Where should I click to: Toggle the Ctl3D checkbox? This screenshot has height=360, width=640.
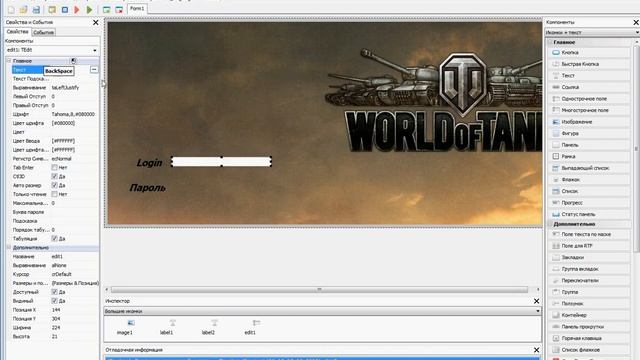[54, 177]
